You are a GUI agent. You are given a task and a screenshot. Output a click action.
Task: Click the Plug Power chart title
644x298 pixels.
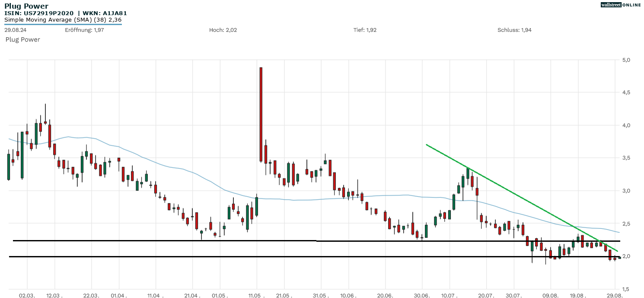(x=26, y=6)
